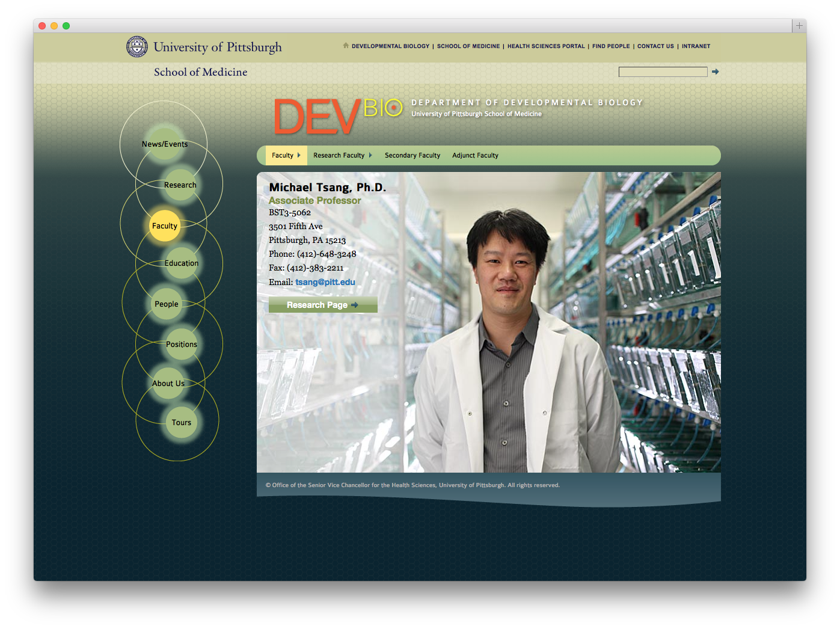Image resolution: width=840 pixels, height=629 pixels.
Task: Open the Developmental Biology top link
Action: point(391,46)
